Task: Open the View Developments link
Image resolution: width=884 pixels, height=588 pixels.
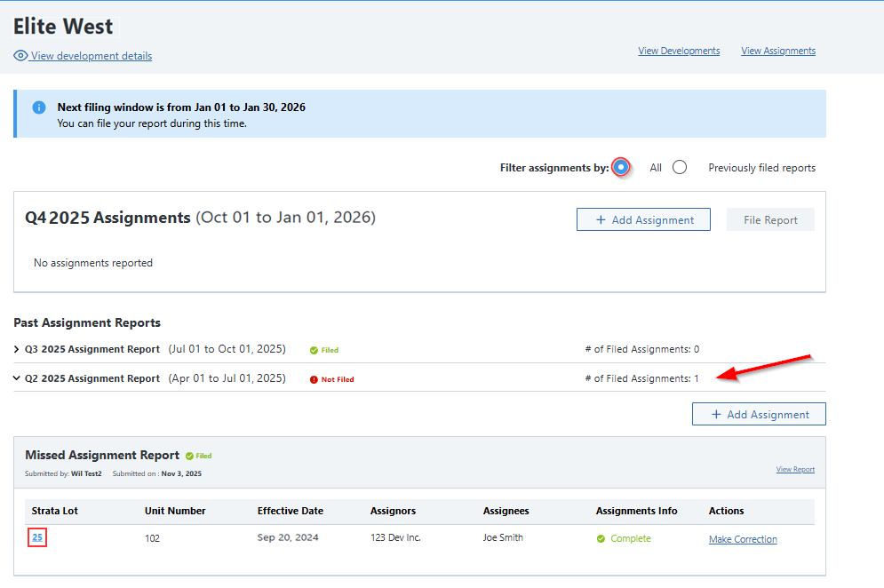Action: click(x=679, y=51)
